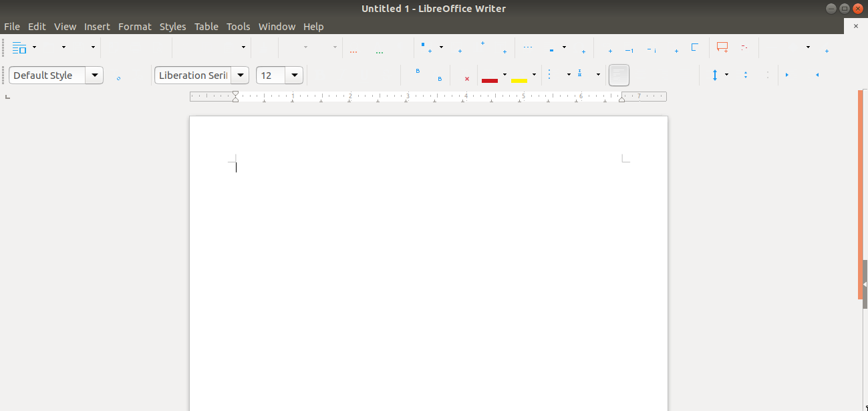The image size is (868, 411).
Task: Open the File menu
Action: tap(12, 27)
